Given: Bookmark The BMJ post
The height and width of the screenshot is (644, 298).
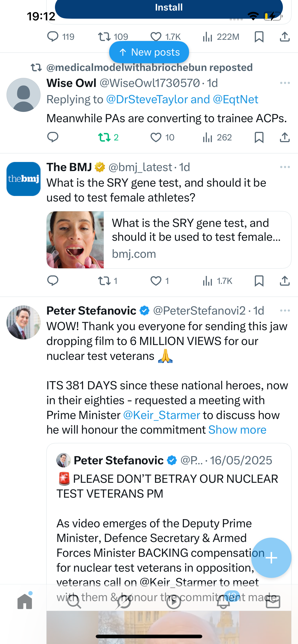Looking at the screenshot, I should pyautogui.click(x=259, y=281).
